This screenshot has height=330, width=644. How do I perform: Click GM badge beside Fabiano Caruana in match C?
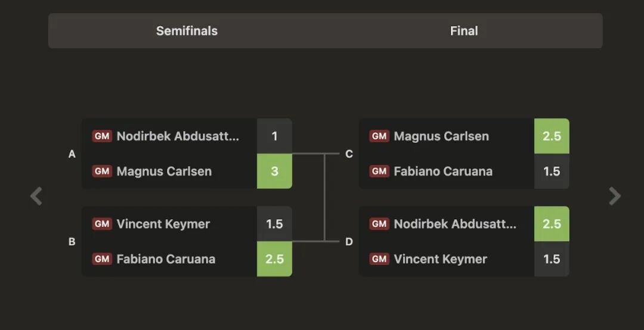click(379, 172)
